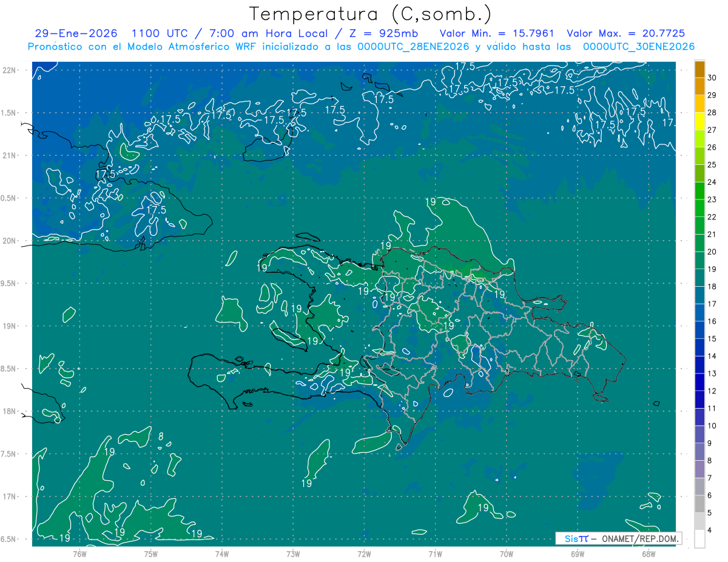Viewport: 728px width, 562px height.
Task: Click legend value 4
Action: [710, 530]
